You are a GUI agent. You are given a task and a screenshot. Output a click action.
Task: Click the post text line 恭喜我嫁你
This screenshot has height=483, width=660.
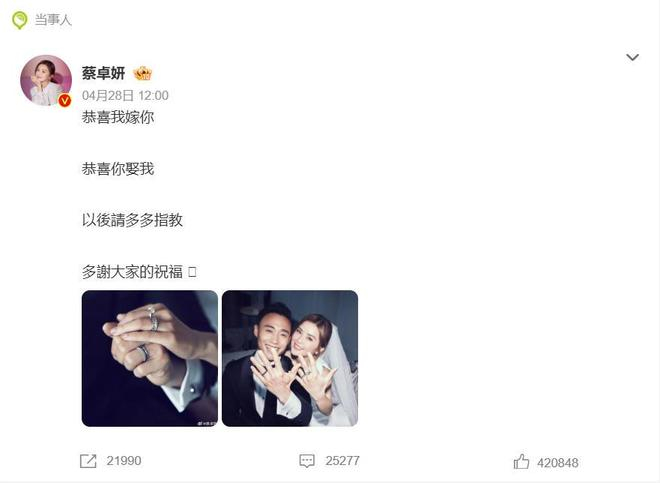(x=118, y=117)
